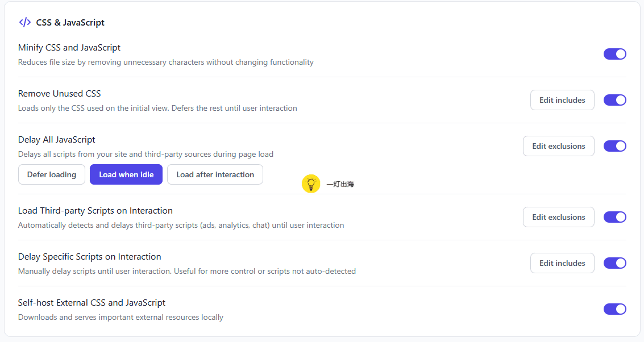Open Edit includes for Remove Unused CSS
The height and width of the screenshot is (342, 644).
tap(562, 100)
